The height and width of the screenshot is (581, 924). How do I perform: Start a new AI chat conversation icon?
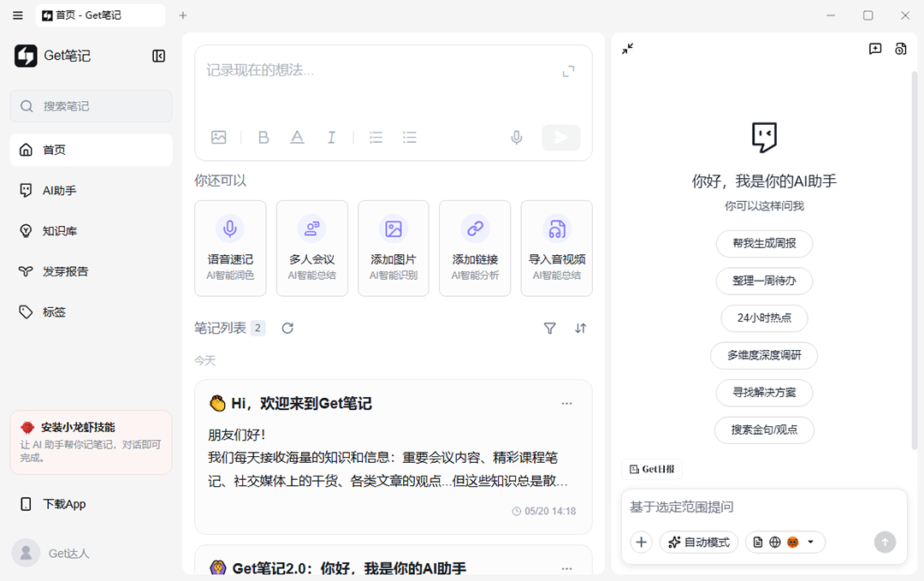point(875,48)
